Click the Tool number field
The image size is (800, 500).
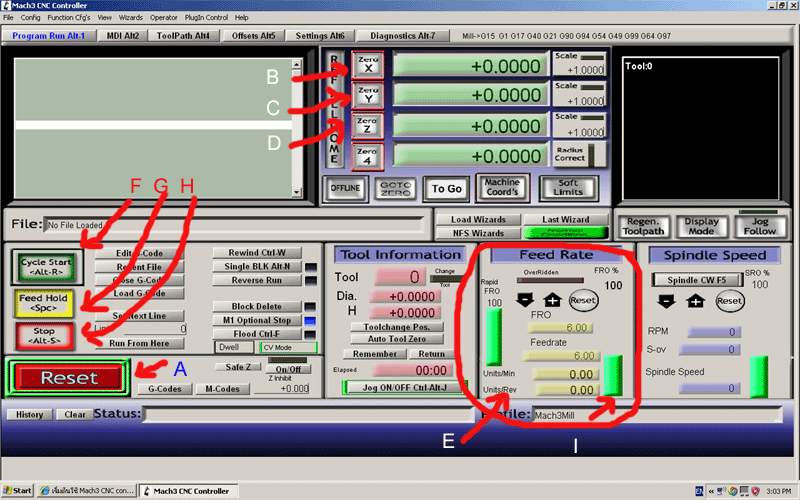[x=399, y=277]
